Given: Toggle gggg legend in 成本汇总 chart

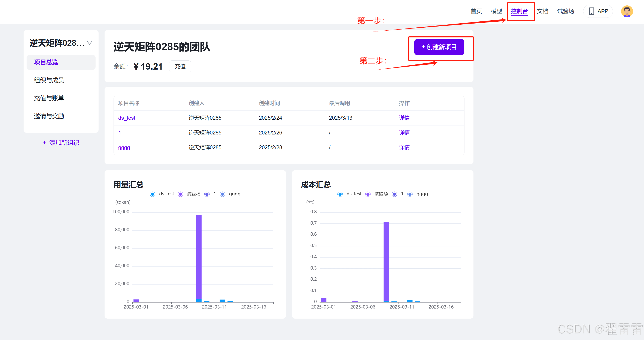Looking at the screenshot, I should click(x=418, y=194).
